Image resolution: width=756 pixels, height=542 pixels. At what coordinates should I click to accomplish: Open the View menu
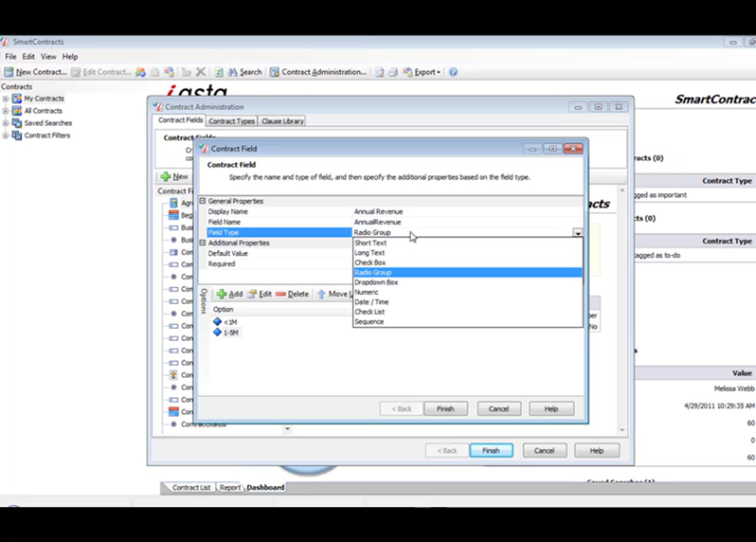tap(48, 57)
